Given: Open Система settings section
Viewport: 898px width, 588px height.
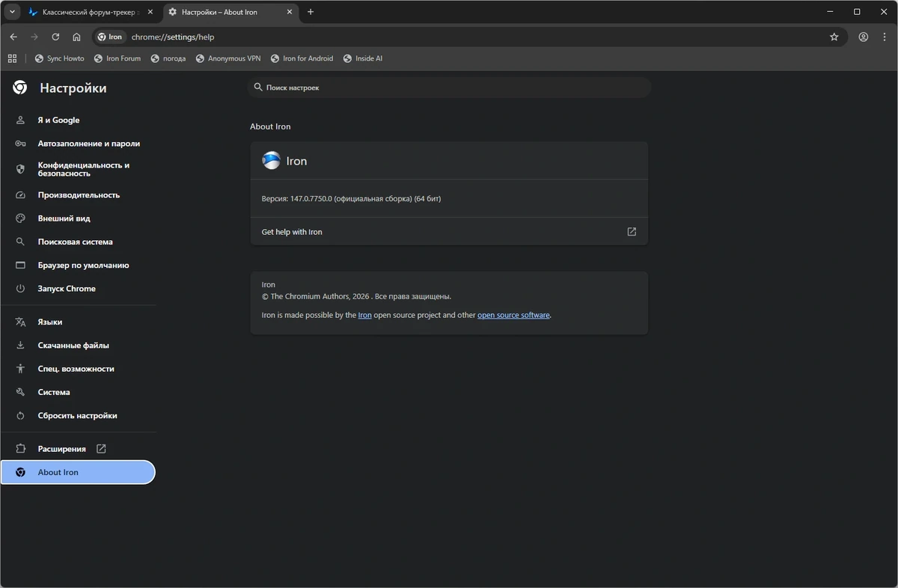Looking at the screenshot, I should [x=78, y=392].
